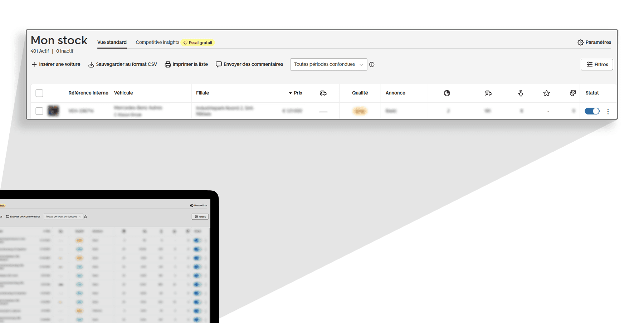Click Filtres in the tablet mockup

point(200,217)
